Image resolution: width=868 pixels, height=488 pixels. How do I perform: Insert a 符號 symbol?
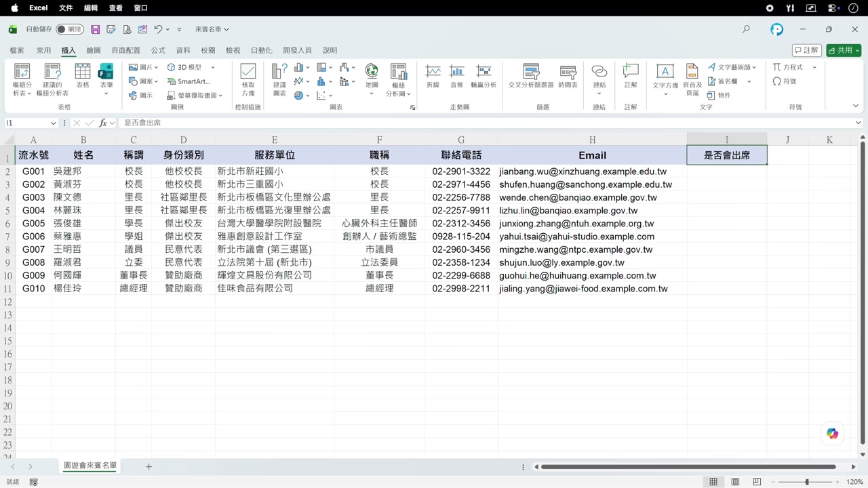(785, 81)
